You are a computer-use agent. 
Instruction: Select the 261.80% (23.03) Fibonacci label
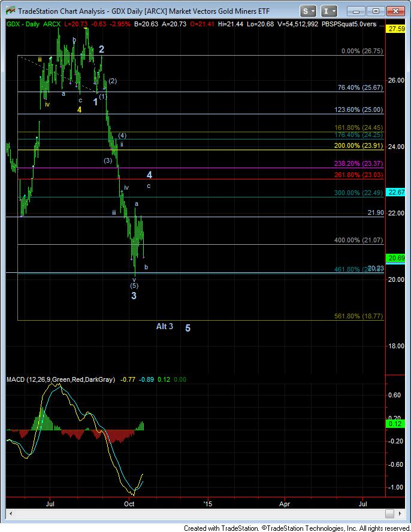[359, 175]
